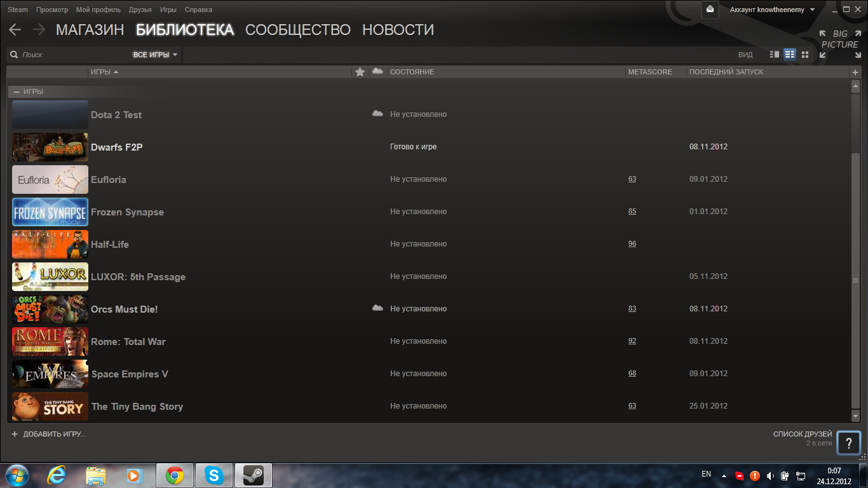The image size is (868, 488).
Task: Switch to grid view mode
Action: [x=805, y=55]
